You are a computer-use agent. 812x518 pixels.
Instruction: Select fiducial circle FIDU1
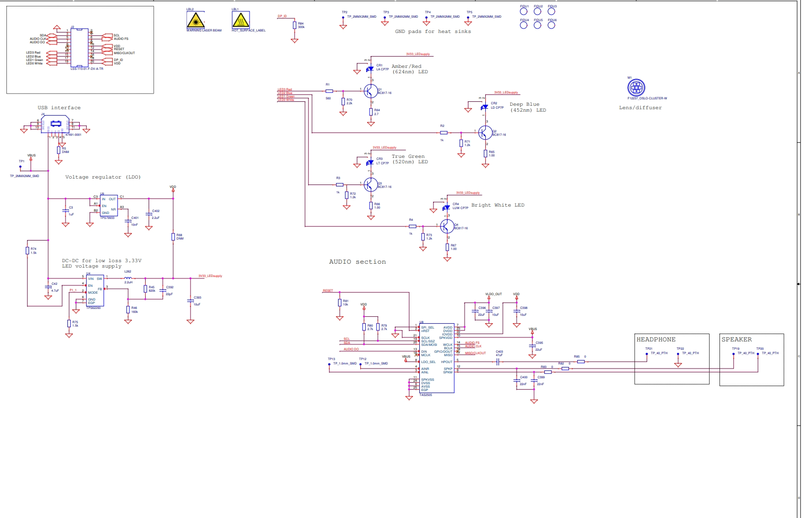pos(524,12)
